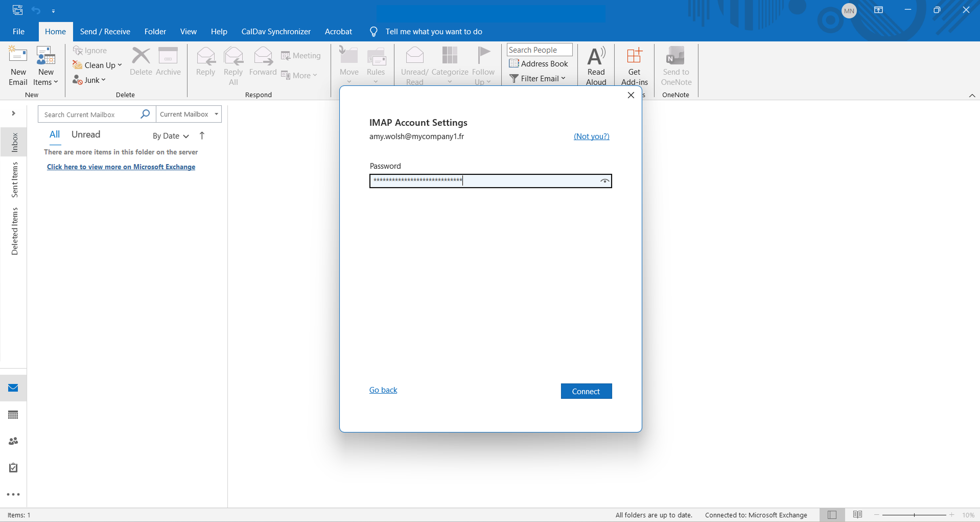Reverse sort order with the arrow

202,135
